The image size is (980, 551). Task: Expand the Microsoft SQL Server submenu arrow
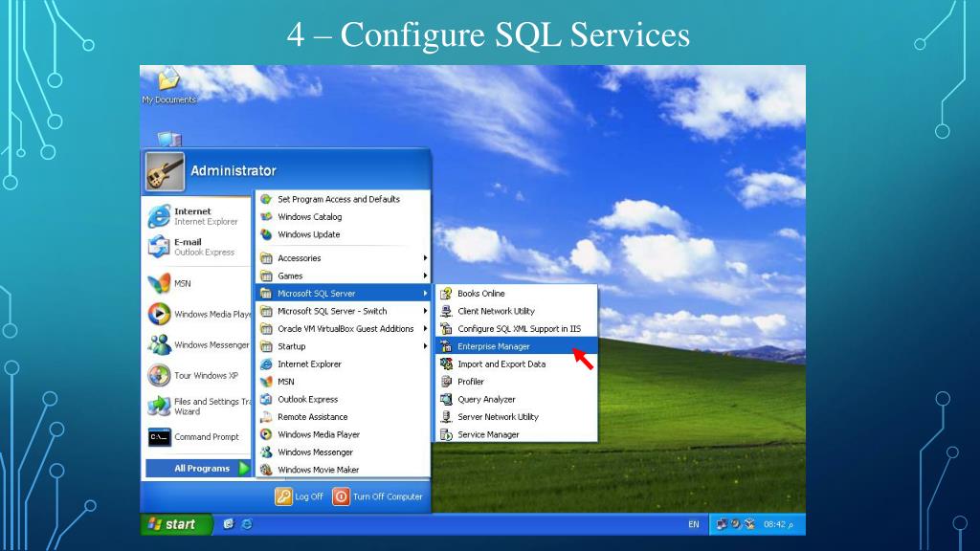[425, 293]
